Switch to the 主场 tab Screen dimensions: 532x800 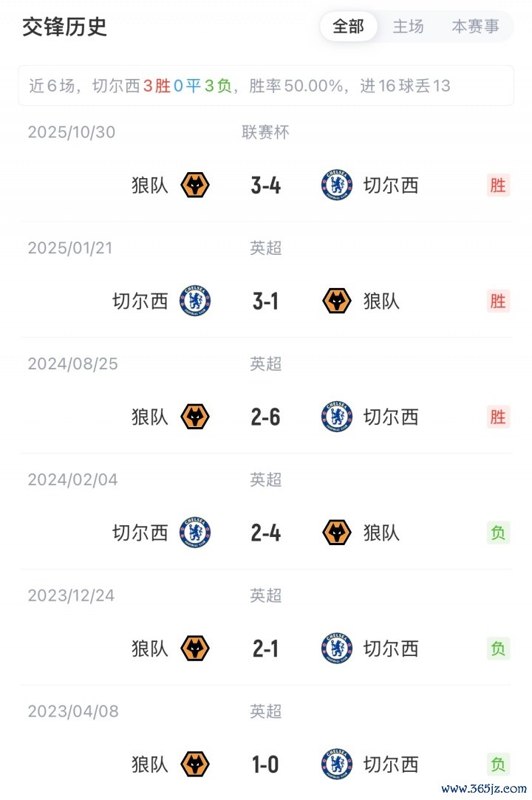[408, 27]
